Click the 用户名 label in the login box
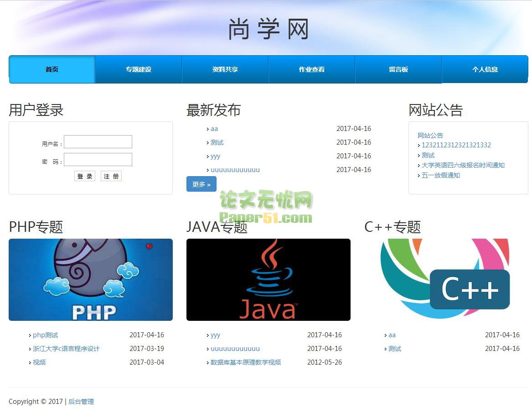The height and width of the screenshot is (413, 532). point(52,144)
